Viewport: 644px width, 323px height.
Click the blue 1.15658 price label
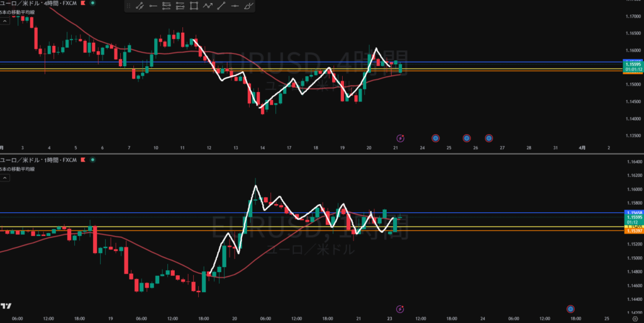point(633,213)
